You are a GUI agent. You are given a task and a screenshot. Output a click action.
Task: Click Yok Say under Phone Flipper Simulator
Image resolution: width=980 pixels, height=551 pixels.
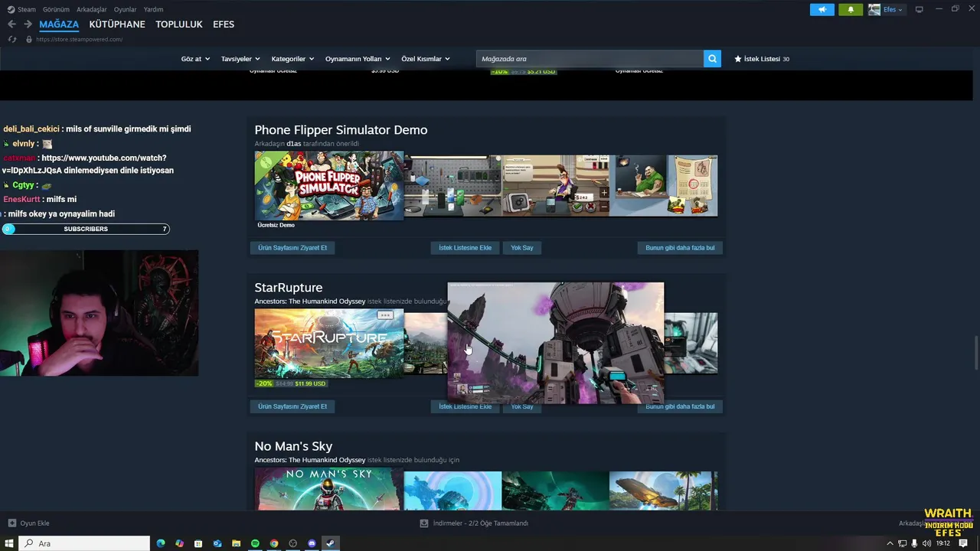(x=522, y=248)
